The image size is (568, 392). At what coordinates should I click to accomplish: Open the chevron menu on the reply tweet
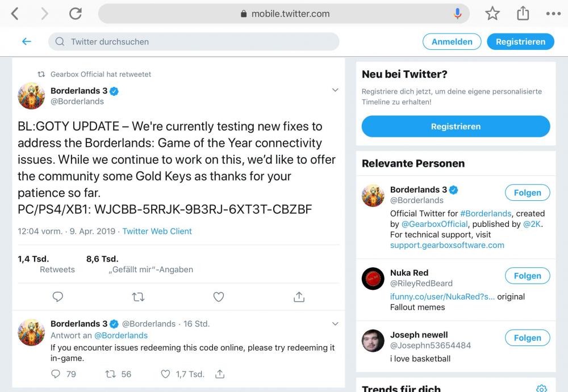335,324
